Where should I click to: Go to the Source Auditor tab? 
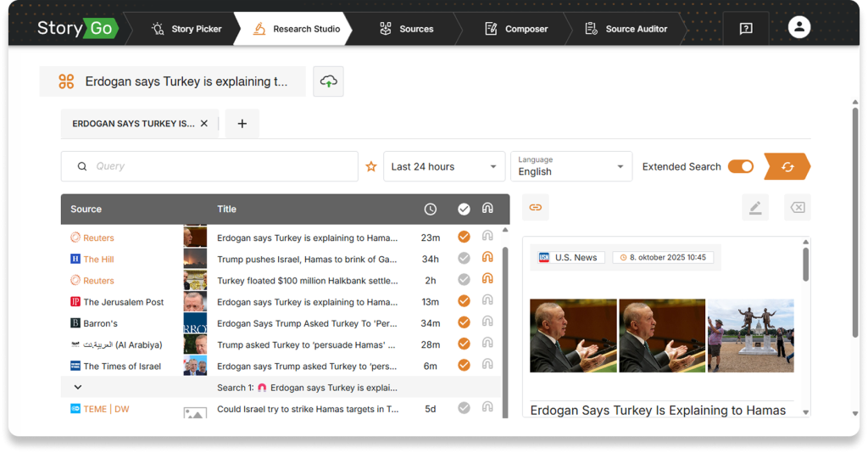click(x=626, y=29)
